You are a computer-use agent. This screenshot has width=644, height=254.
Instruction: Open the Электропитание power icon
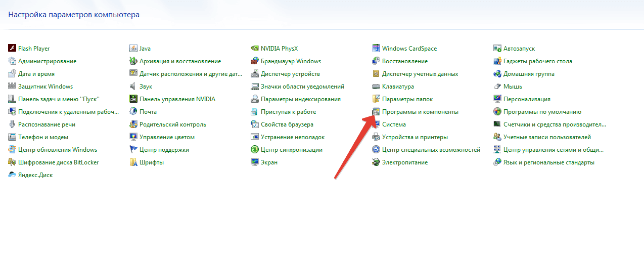376,162
